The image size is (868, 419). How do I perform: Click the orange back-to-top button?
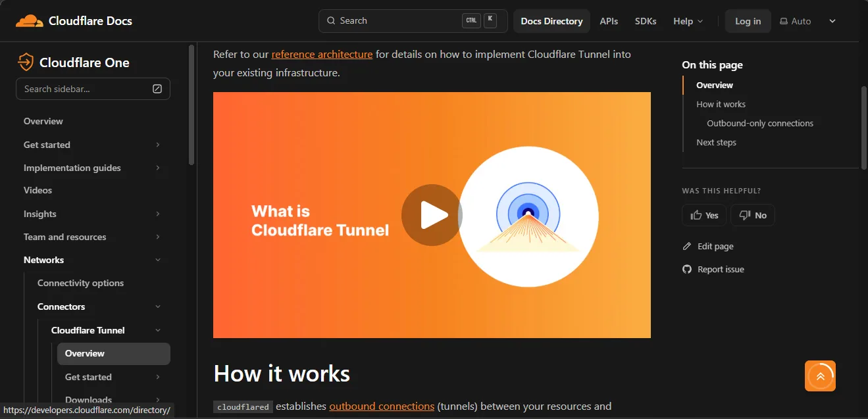coord(820,376)
